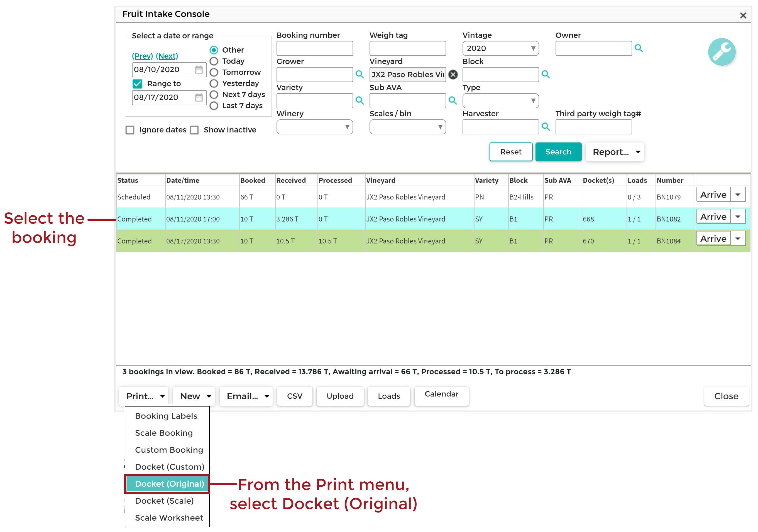Open the Scales / bin dropdown
The height and width of the screenshot is (532, 758).
pyautogui.click(x=407, y=127)
